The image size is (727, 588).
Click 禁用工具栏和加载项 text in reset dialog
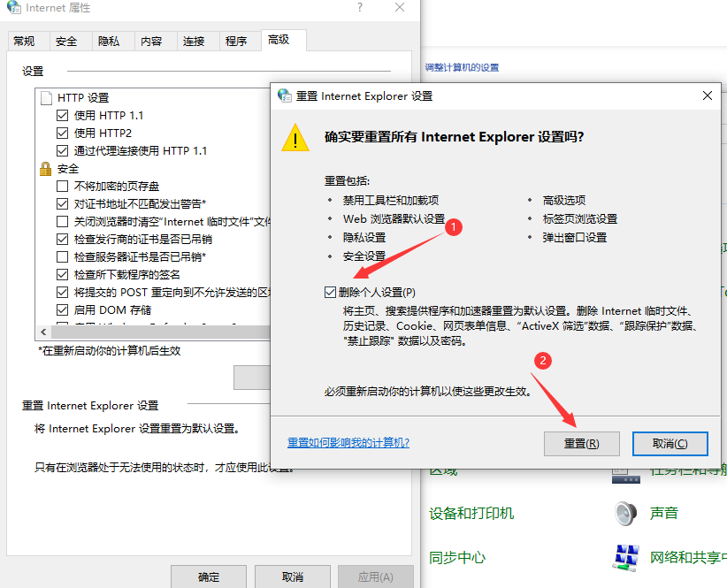click(391, 200)
